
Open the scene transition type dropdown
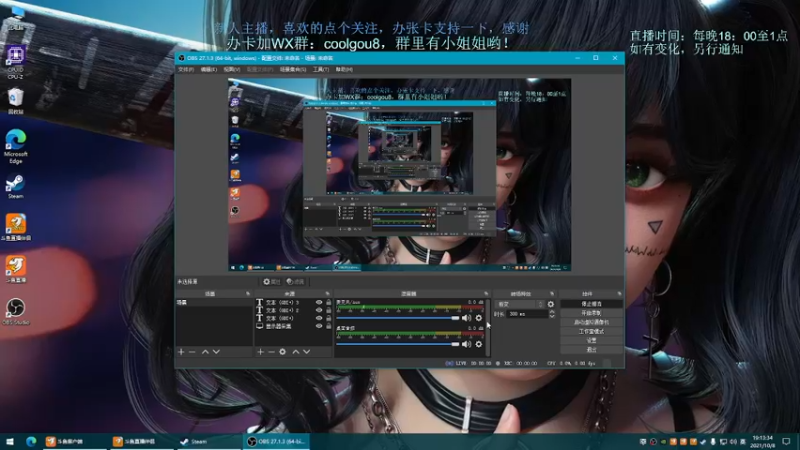tap(520, 304)
